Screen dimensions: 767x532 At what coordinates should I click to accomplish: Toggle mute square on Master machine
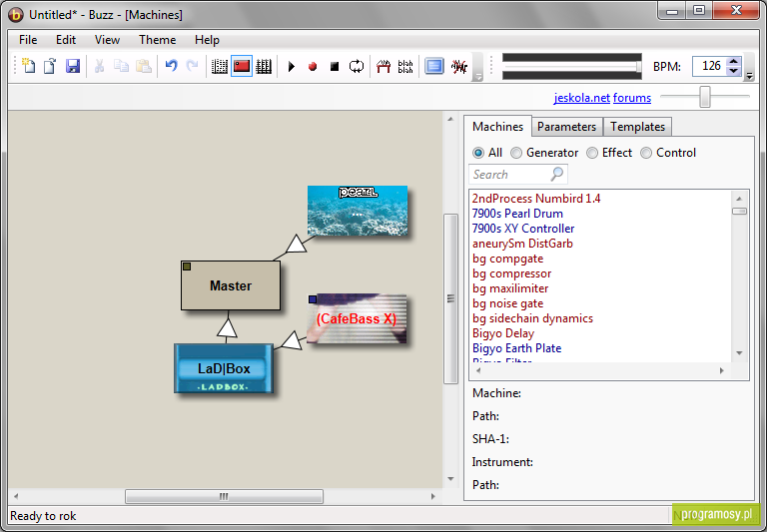(x=187, y=266)
